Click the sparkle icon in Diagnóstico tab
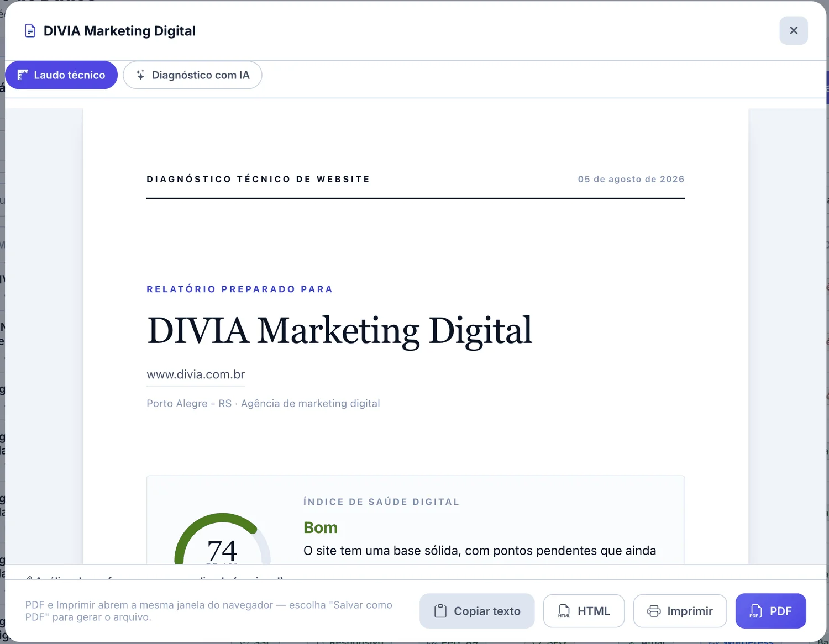829x644 pixels. tap(140, 75)
